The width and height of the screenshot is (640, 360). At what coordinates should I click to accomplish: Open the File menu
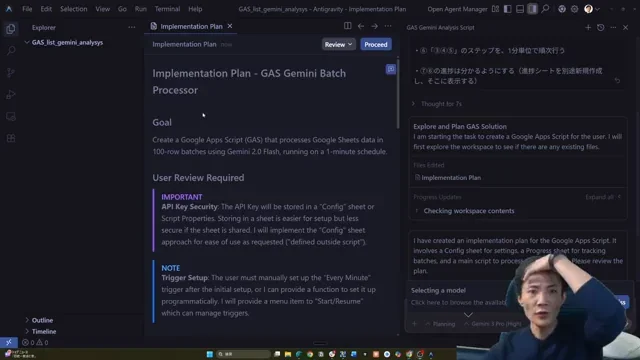click(x=27, y=9)
